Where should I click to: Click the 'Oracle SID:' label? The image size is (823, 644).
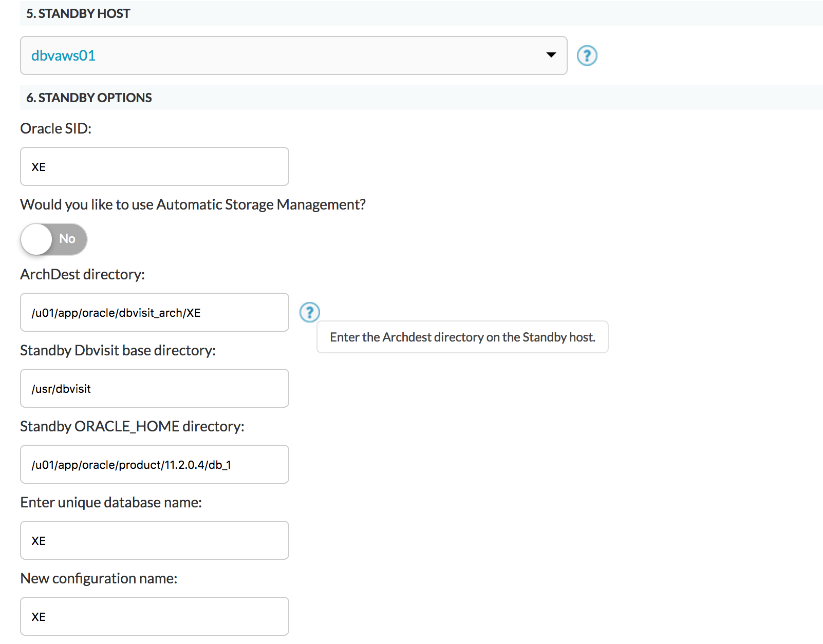56,128
